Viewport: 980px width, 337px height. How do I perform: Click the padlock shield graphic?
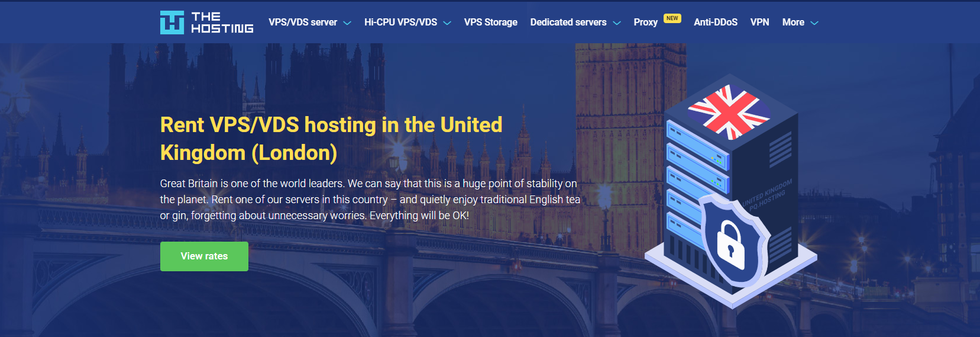[733, 241]
